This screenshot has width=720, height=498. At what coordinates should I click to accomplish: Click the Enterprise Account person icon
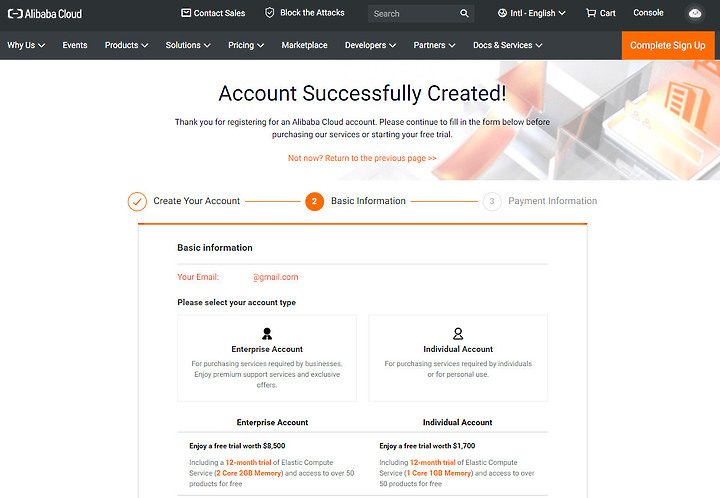pos(267,333)
